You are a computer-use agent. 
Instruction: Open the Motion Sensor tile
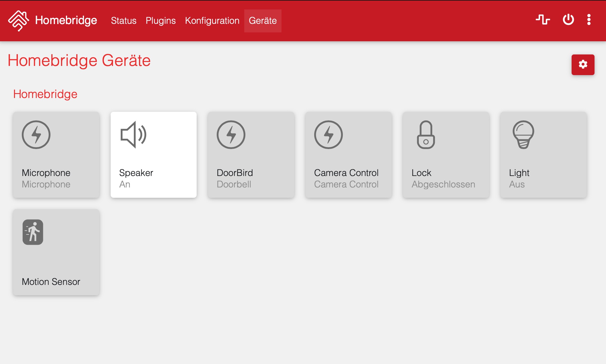pos(56,252)
